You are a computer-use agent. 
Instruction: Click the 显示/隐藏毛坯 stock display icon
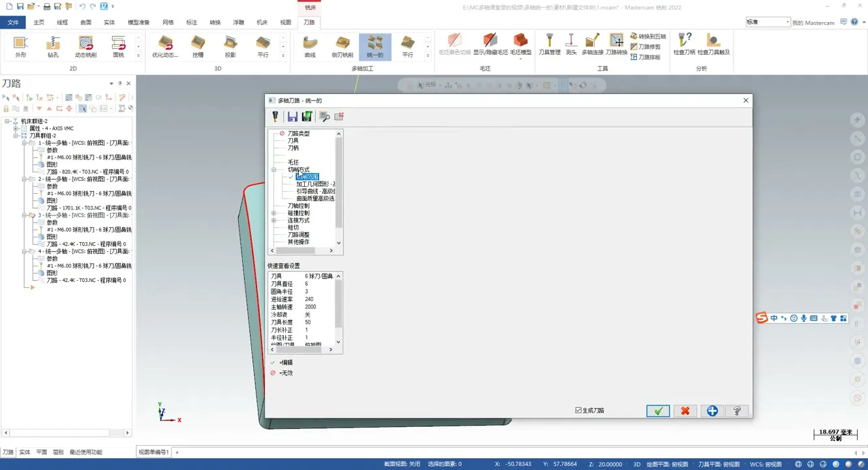pyautogui.click(x=490, y=44)
